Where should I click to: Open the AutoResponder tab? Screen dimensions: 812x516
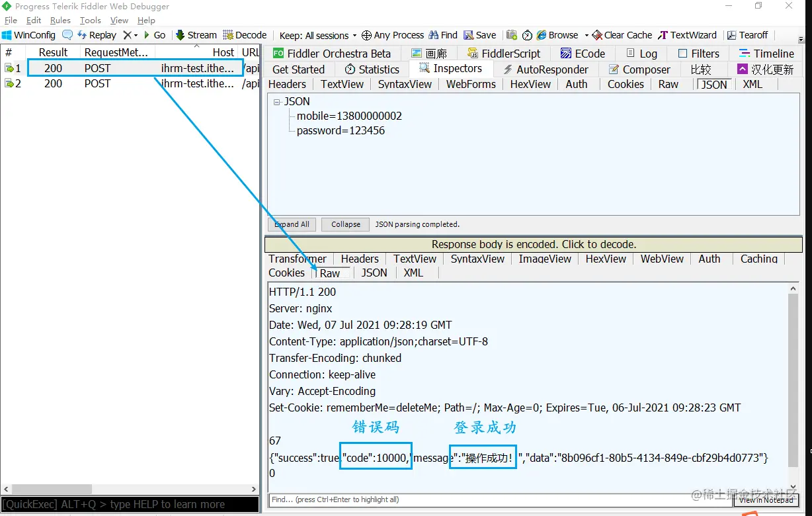(545, 69)
